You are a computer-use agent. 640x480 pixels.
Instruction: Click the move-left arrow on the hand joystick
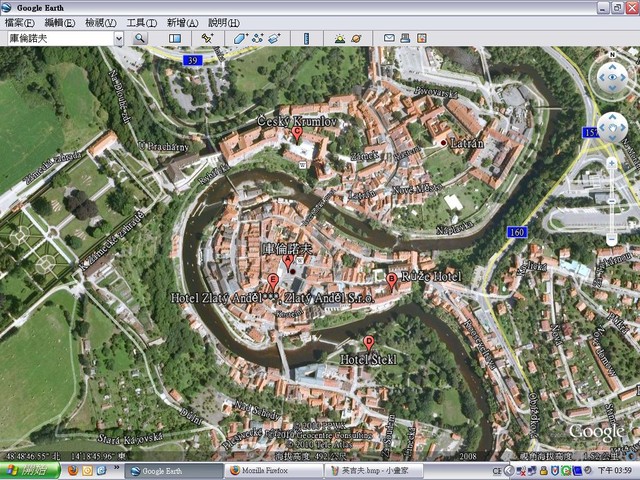[x=601, y=128]
